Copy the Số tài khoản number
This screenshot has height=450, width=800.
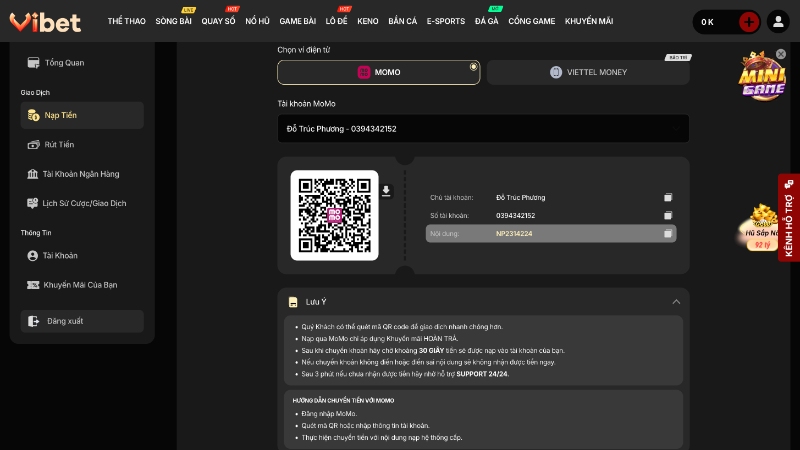[668, 215]
